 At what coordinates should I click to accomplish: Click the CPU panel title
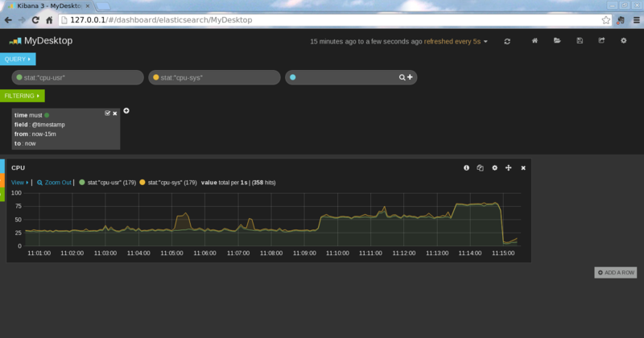[x=18, y=167]
